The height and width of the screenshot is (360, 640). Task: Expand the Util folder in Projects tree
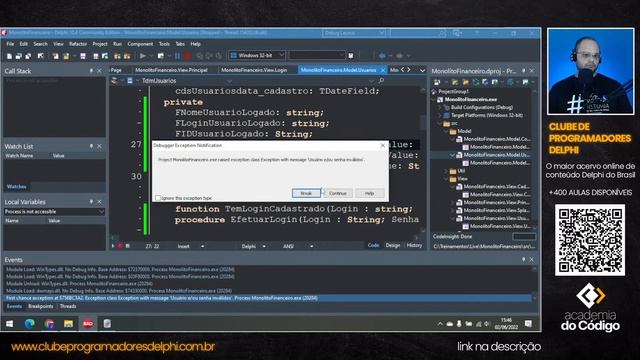point(447,171)
